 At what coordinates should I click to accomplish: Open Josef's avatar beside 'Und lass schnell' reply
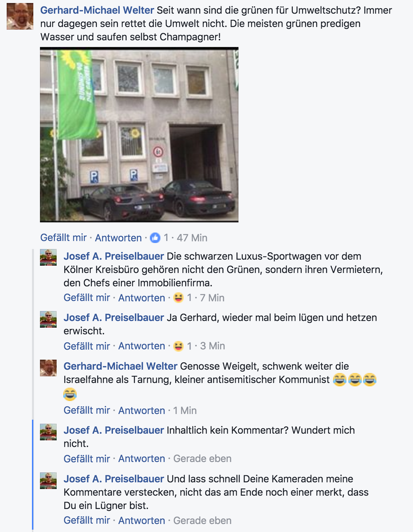[48, 481]
